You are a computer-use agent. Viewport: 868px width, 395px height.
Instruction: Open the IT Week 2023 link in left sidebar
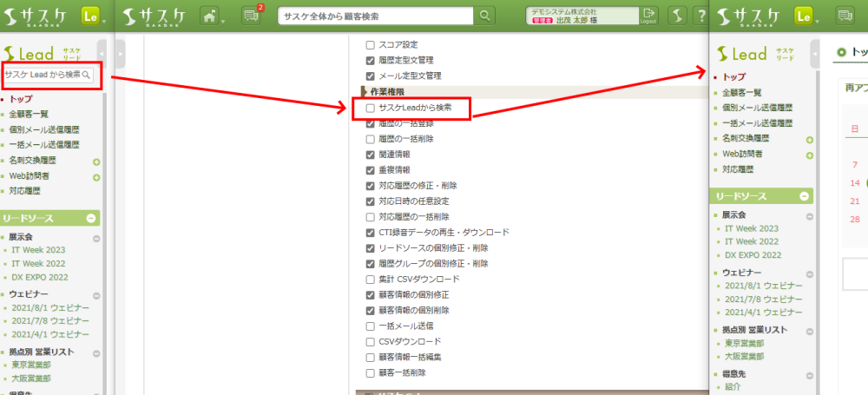pos(43,250)
